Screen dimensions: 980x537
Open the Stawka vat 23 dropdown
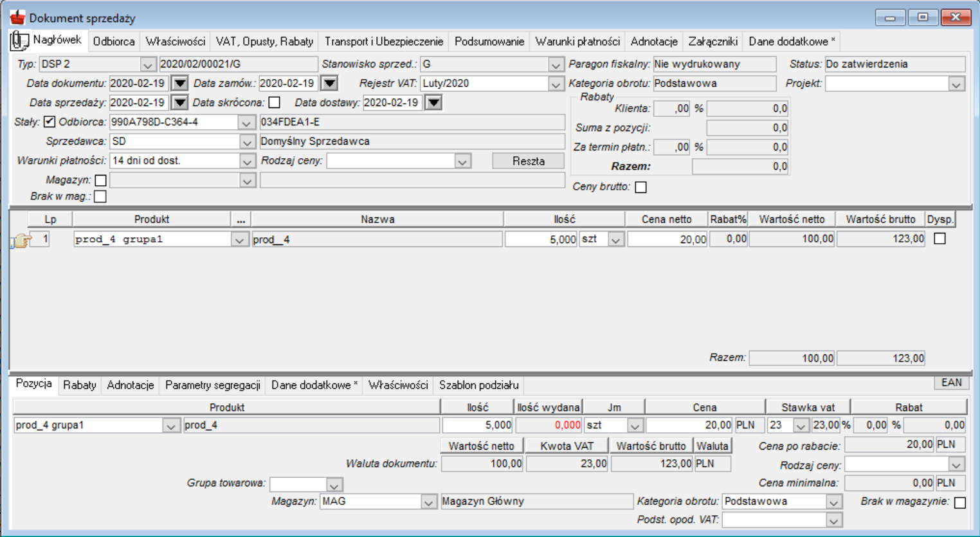801,425
